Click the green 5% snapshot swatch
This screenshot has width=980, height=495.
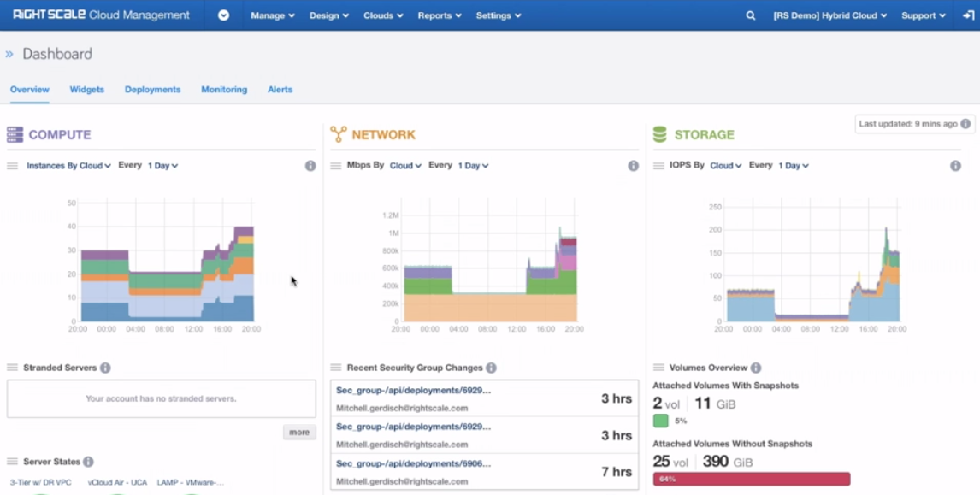tap(660, 421)
